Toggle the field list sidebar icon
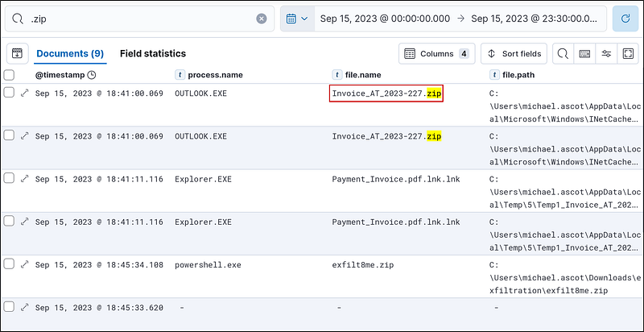Viewport: 644px width, 332px height. coord(16,54)
